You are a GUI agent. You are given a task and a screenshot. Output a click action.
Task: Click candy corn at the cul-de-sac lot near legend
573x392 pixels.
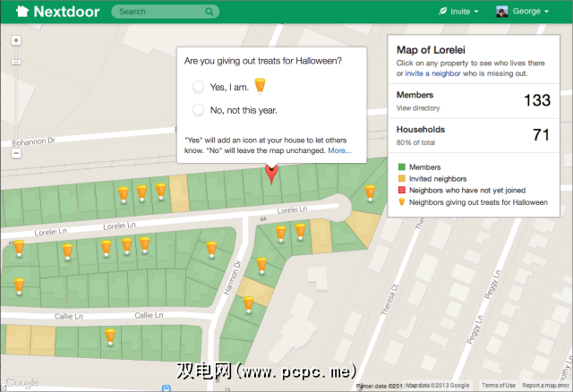[370, 193]
